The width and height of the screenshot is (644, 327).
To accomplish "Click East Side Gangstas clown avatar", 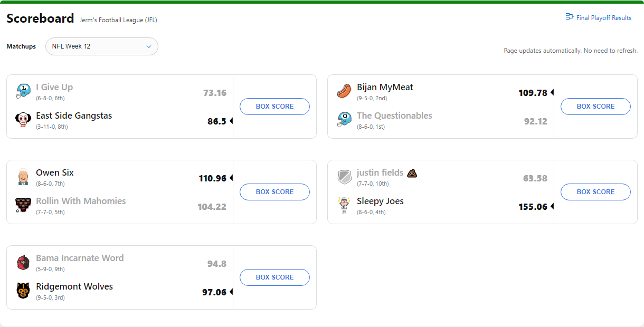I will coord(23,120).
